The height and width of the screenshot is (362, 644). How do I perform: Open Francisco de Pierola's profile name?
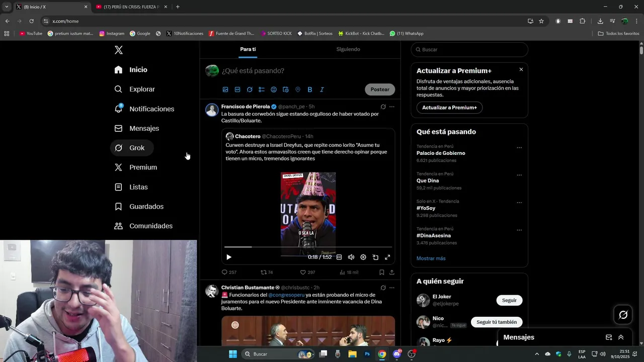246,107
